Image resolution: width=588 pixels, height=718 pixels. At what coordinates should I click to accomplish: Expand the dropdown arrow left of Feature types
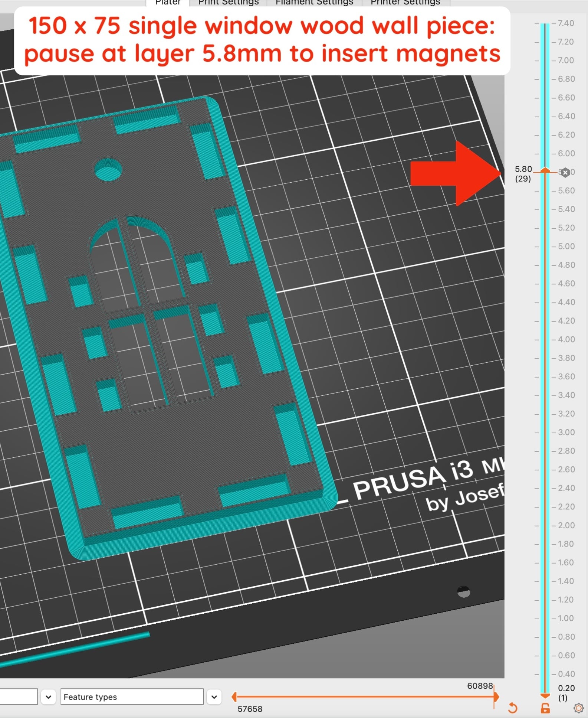point(48,697)
